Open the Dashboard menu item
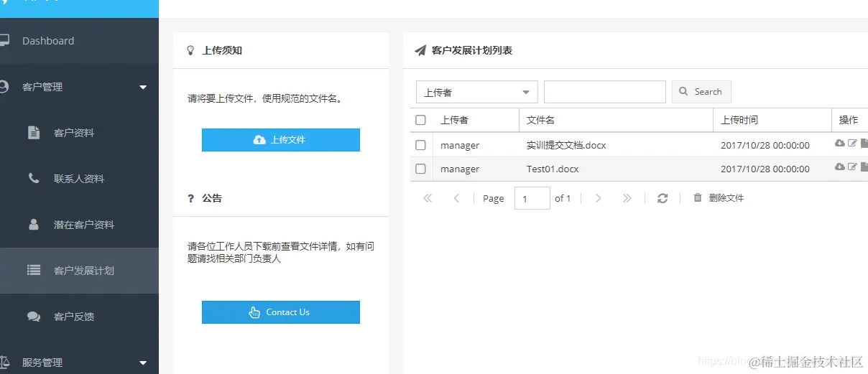 (x=79, y=41)
